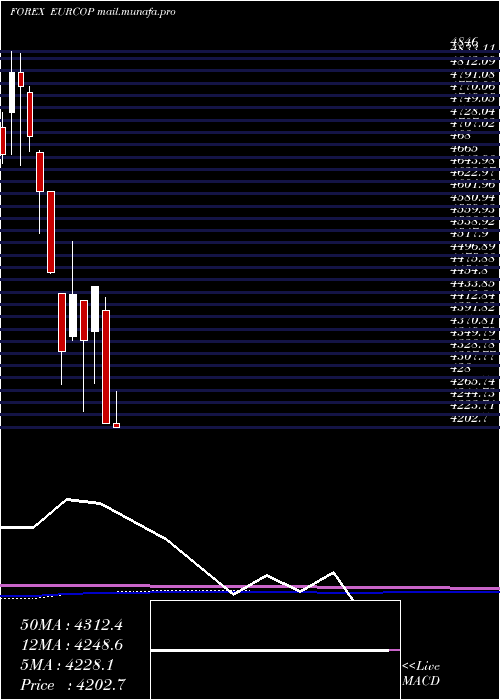Select the Price : 4202.7 readout
Screen dimensions: 500x700
[73, 685]
